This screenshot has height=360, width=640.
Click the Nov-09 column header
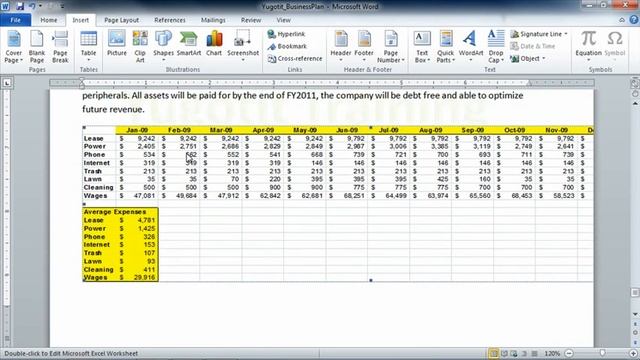pyautogui.click(x=556, y=130)
